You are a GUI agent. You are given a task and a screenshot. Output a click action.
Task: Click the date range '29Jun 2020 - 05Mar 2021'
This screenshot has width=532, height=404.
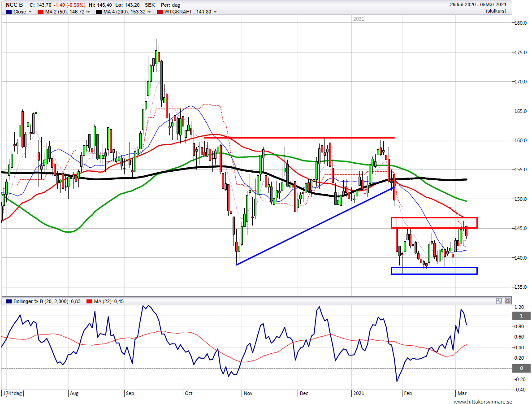tap(478, 5)
